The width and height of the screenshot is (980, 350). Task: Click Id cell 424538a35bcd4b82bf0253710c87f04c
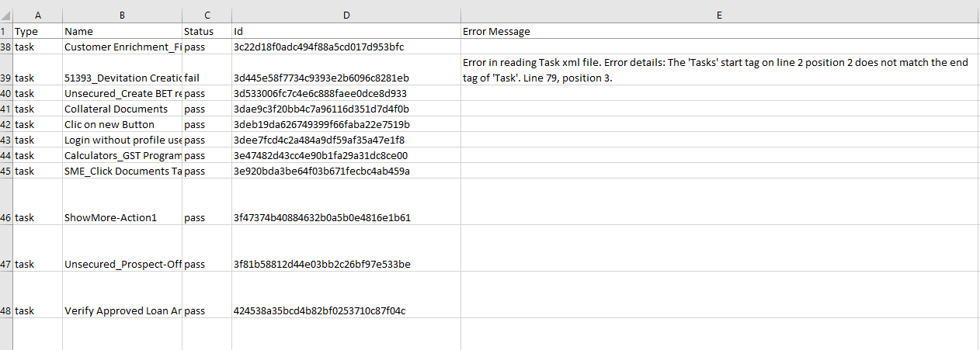[x=346, y=310]
